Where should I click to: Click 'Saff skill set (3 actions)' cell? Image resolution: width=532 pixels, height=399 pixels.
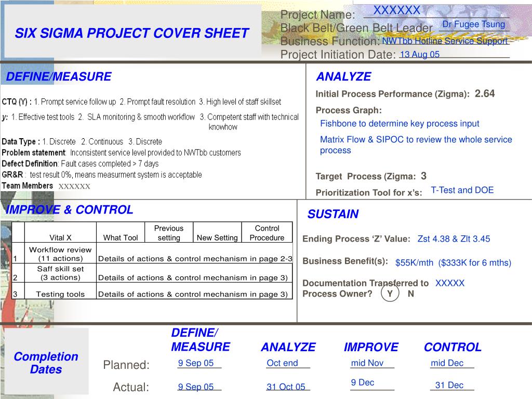tap(60, 273)
